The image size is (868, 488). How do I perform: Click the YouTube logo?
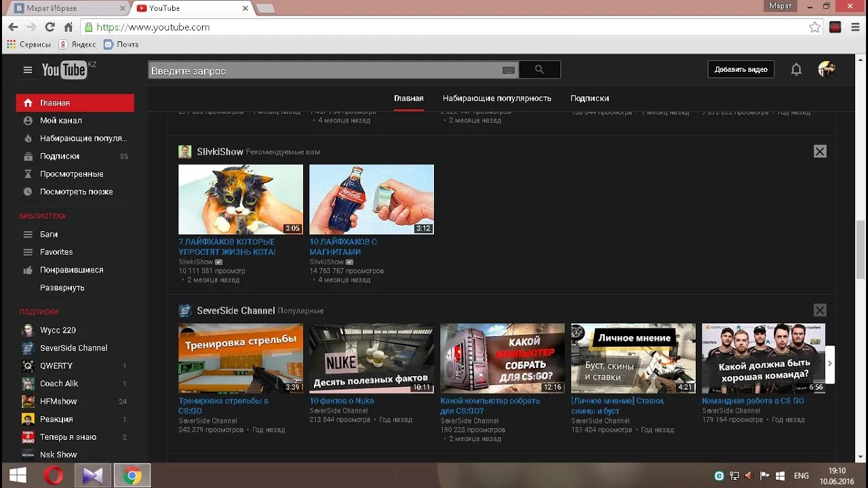tap(65, 70)
